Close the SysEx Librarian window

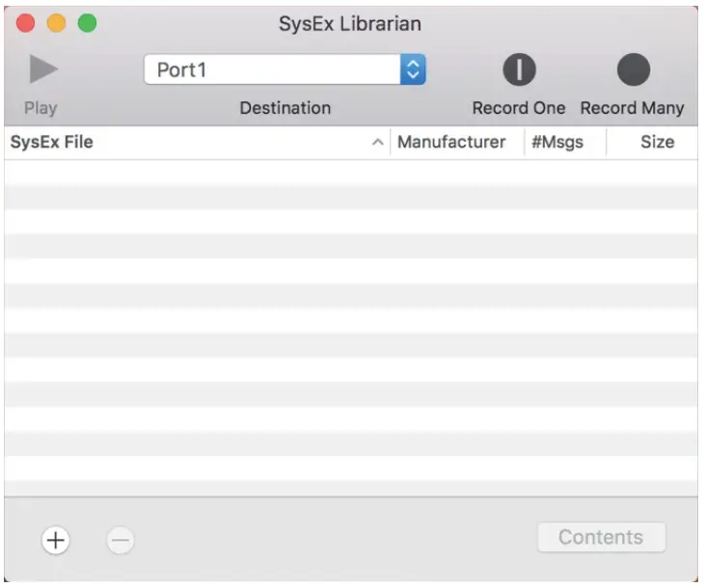pyautogui.click(x=26, y=23)
